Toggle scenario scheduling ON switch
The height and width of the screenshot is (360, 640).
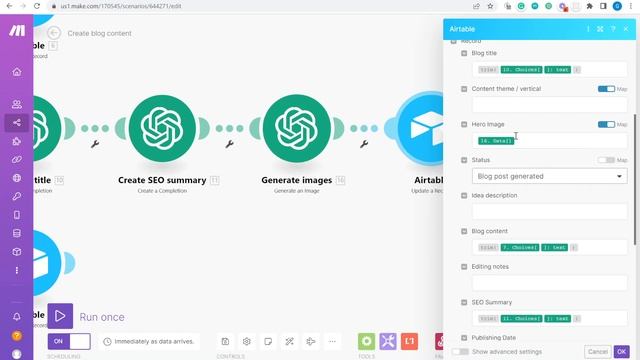click(x=69, y=341)
